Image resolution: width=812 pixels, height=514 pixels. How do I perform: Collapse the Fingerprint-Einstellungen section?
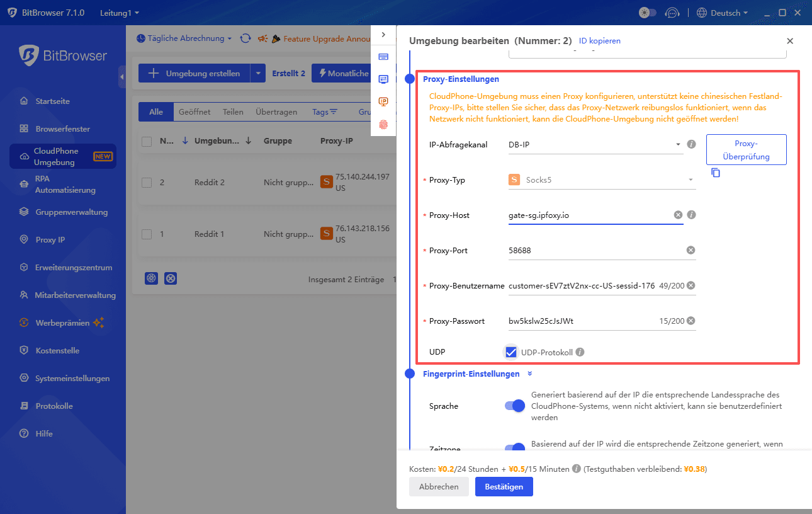click(x=530, y=374)
